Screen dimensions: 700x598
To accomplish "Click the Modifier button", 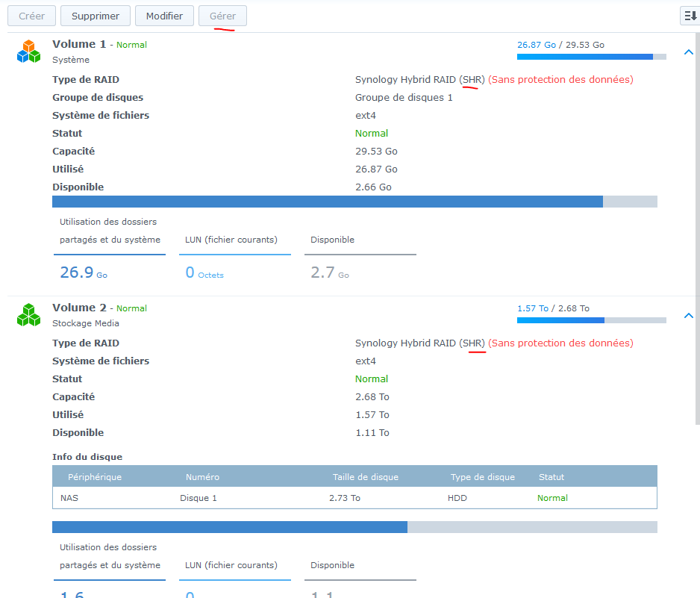I will coord(164,16).
